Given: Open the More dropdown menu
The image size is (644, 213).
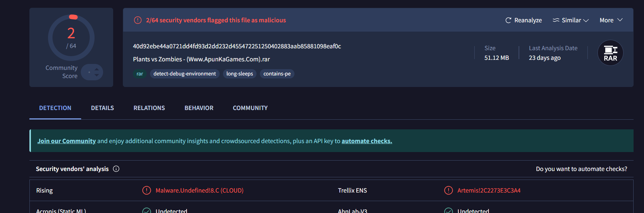Looking at the screenshot, I should coord(611,20).
